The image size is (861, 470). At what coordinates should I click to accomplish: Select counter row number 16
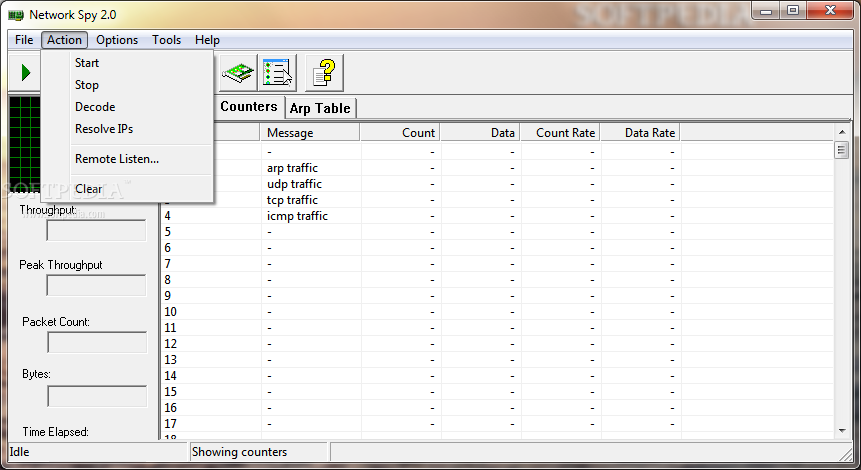tap(497, 408)
